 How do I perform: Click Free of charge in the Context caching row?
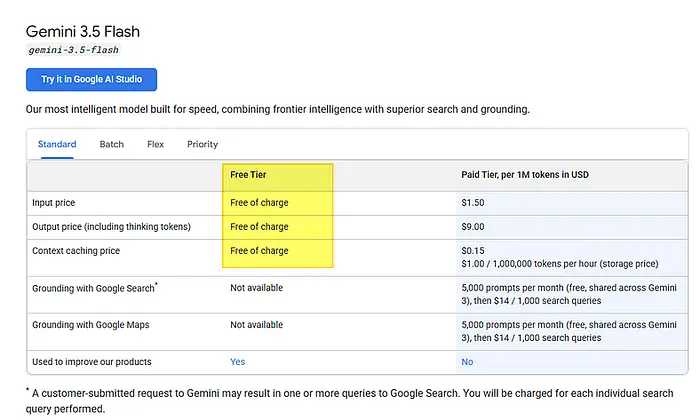(x=259, y=251)
